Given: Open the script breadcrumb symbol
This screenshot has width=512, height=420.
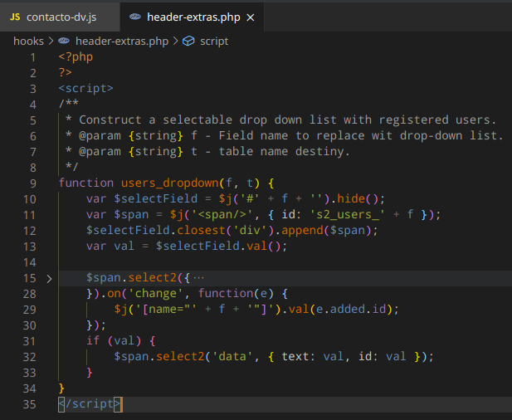Looking at the screenshot, I should coord(214,42).
